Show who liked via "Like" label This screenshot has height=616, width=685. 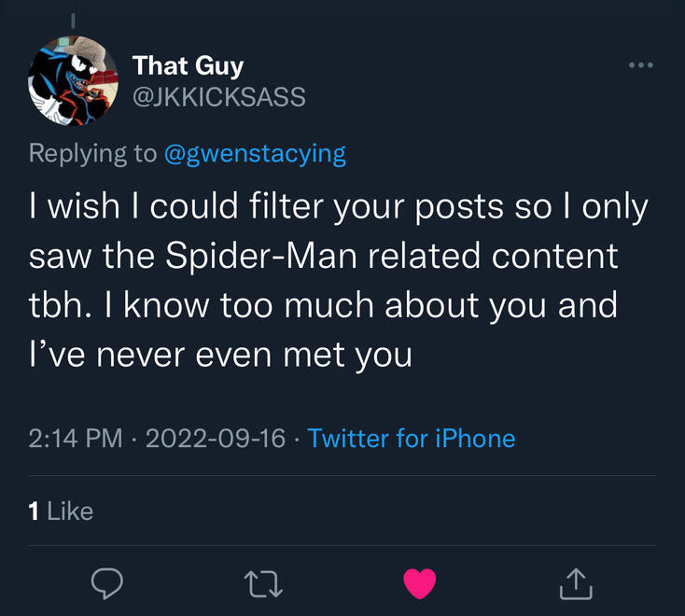tap(70, 511)
